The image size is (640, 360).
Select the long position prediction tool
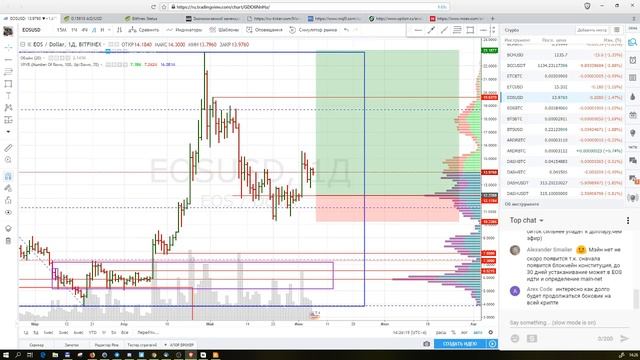pos(8,120)
